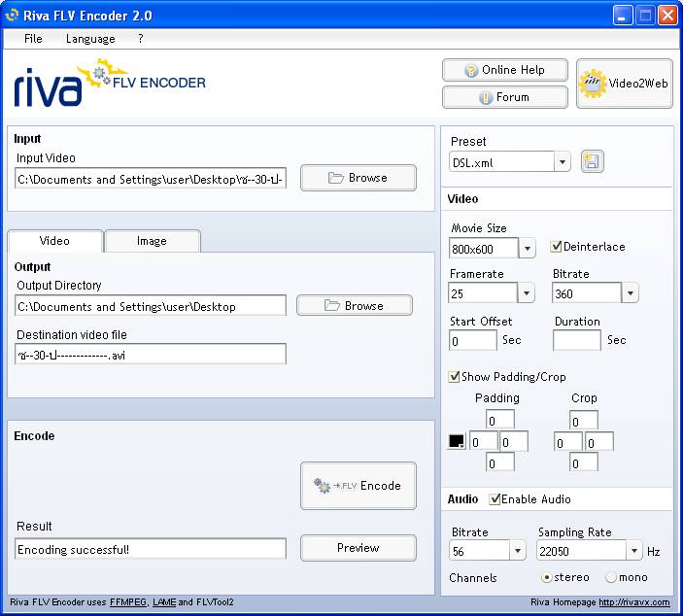
Task: Click the Riva FLV Encoder logo
Action: click(x=110, y=84)
